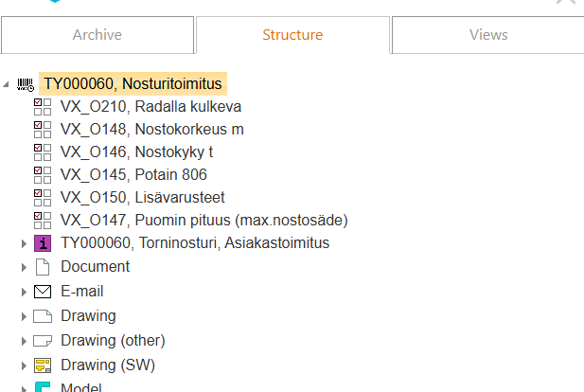Toggle checklist icon for VX_O210 Radalla kulkeva

click(x=42, y=106)
